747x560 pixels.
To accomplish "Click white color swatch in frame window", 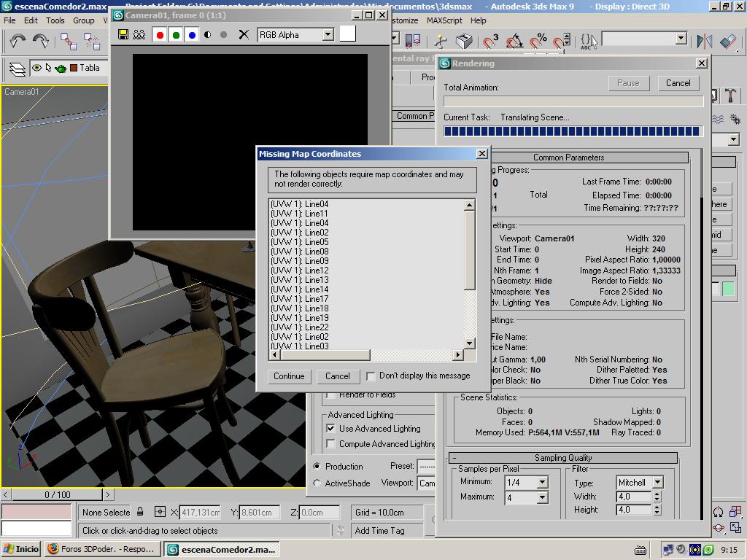I will tap(347, 34).
